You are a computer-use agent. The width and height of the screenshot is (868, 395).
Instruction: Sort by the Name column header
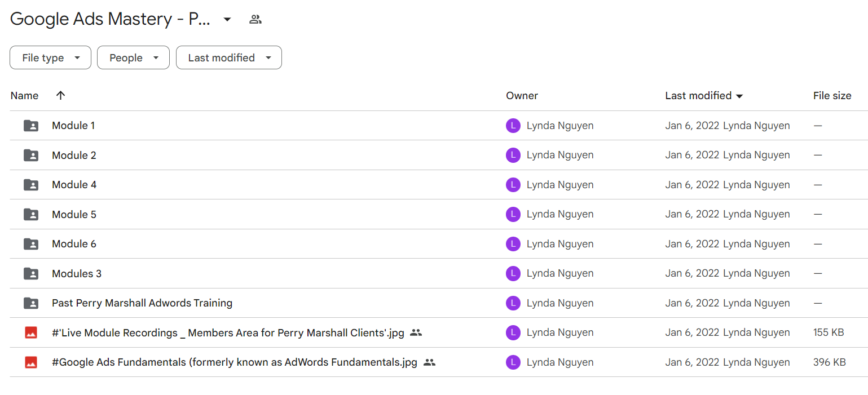tap(24, 96)
